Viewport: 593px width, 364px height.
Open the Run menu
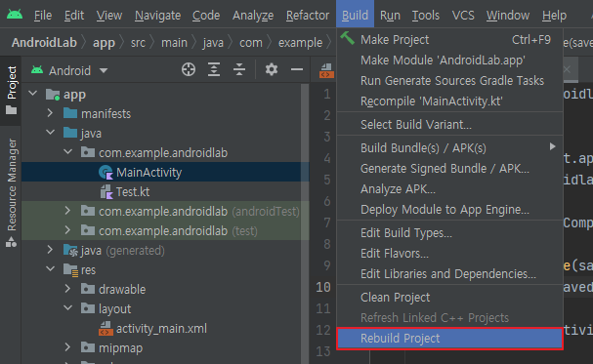[390, 16]
